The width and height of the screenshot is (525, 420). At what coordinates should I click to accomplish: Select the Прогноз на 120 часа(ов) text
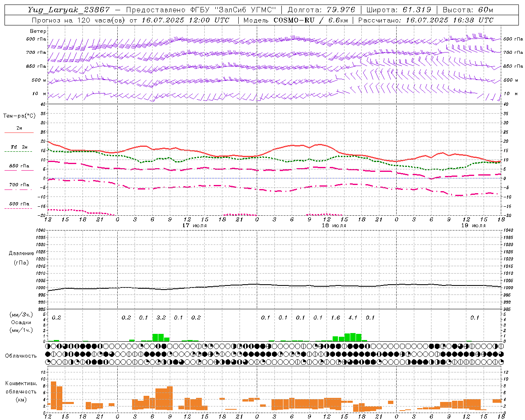point(79,20)
